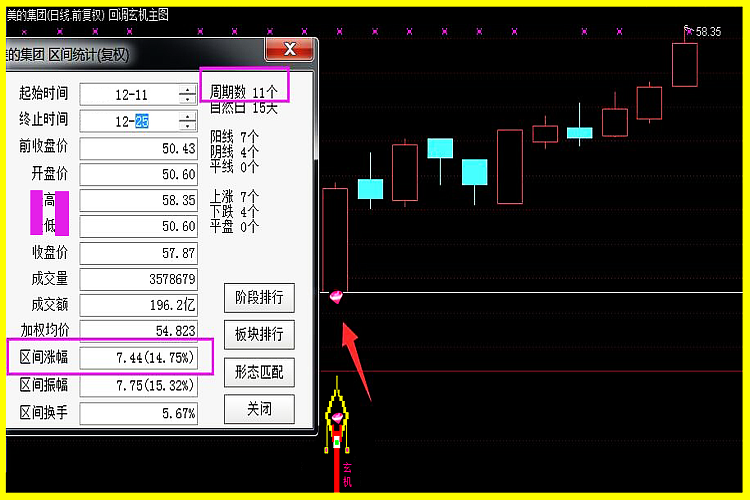Click the 玄机 signal rocket icon

tap(338, 420)
